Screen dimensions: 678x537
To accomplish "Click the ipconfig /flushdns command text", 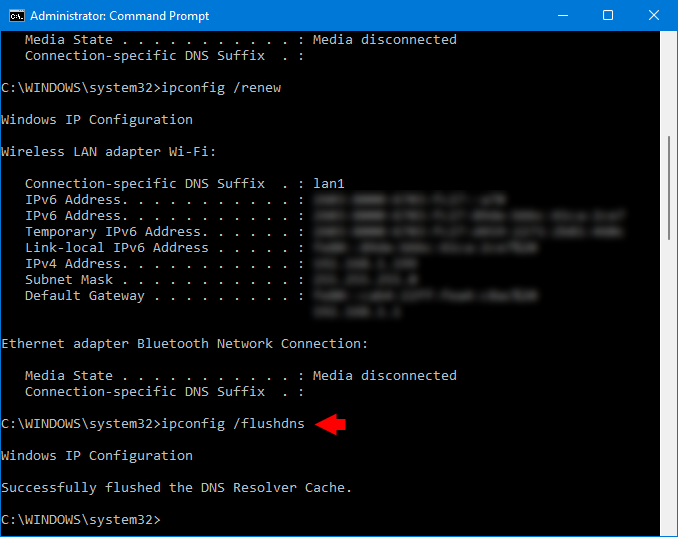I will [232, 424].
